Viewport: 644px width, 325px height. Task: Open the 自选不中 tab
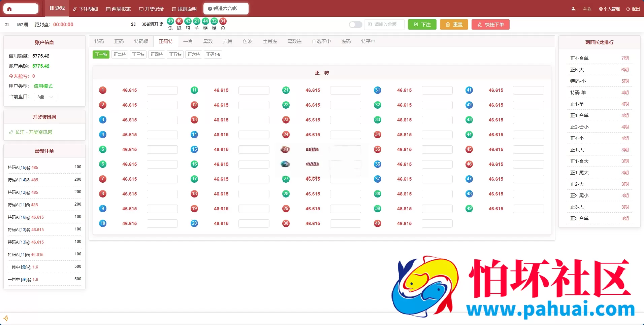[x=321, y=41]
